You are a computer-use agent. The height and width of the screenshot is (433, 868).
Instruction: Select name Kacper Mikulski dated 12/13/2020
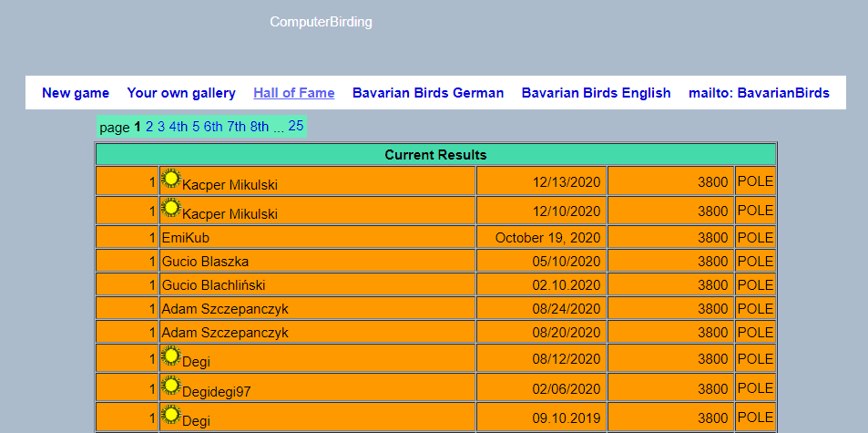pos(230,185)
